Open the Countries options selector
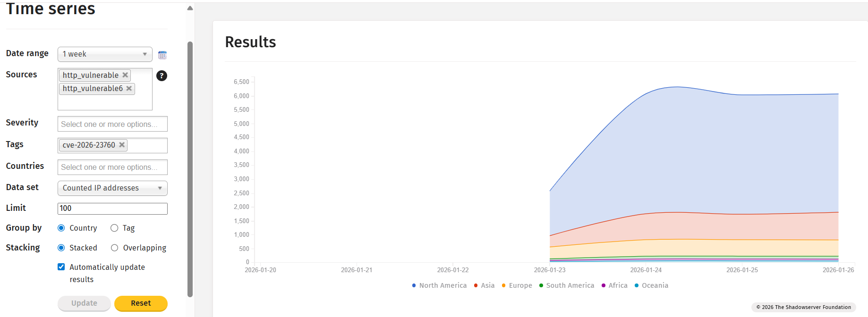This screenshot has width=868, height=317. (x=112, y=167)
